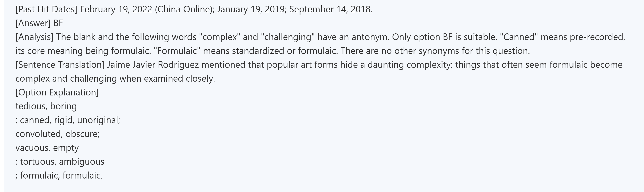Click "complex and challenging when examined closely"
This screenshot has height=192, width=644.
[x=115, y=79]
